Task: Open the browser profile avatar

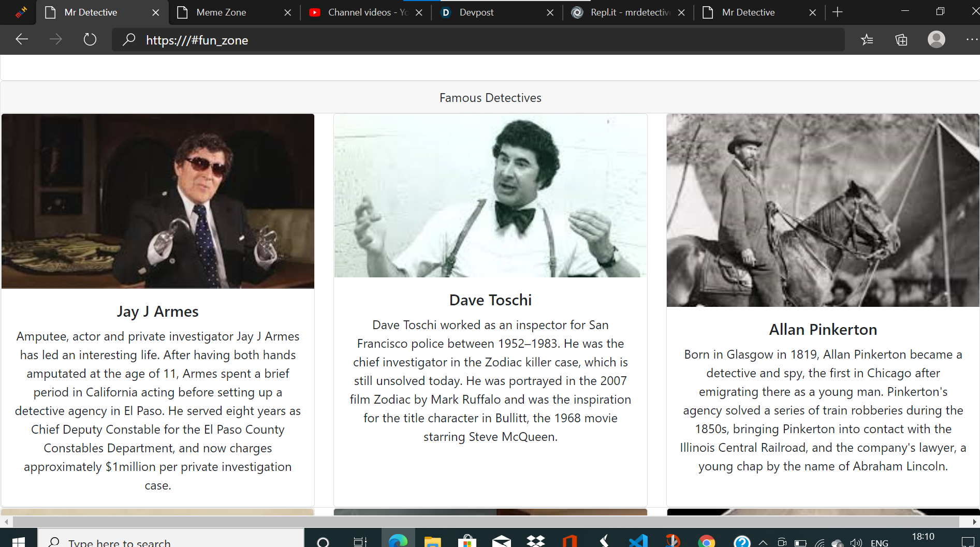Action: point(936,39)
